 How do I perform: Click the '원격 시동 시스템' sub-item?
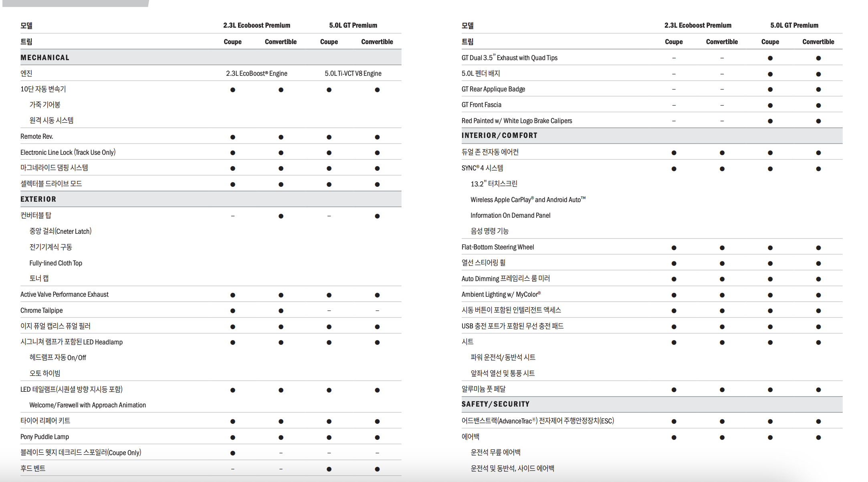51,120
